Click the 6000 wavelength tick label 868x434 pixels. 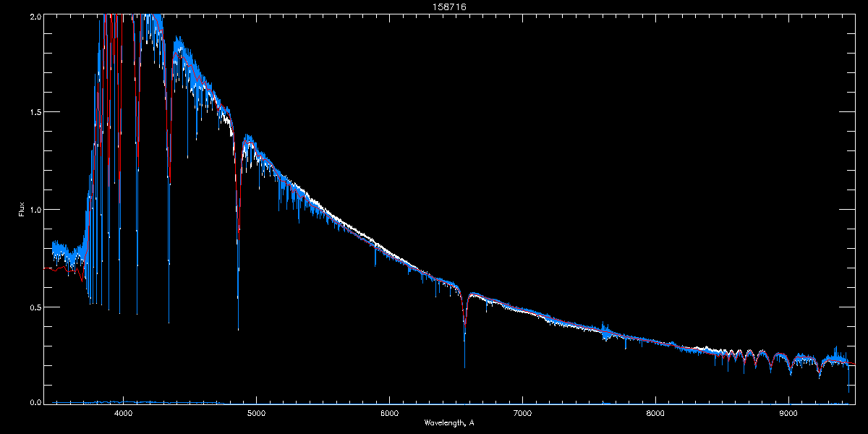[x=389, y=413]
